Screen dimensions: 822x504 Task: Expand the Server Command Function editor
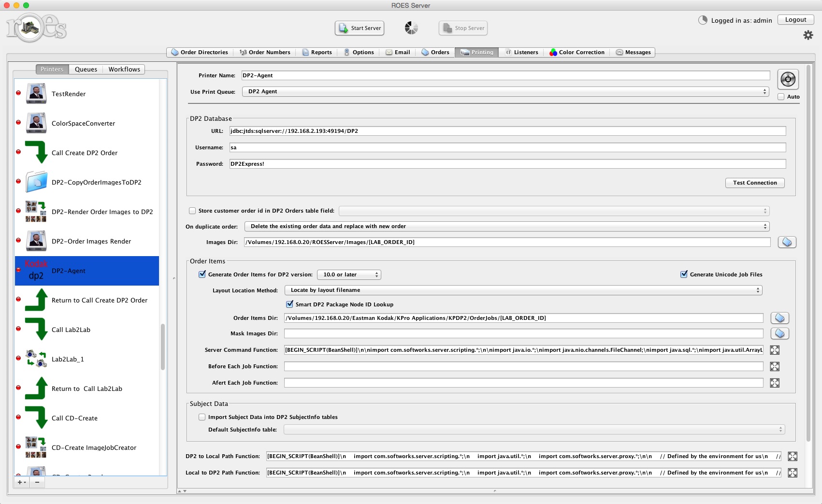click(775, 350)
